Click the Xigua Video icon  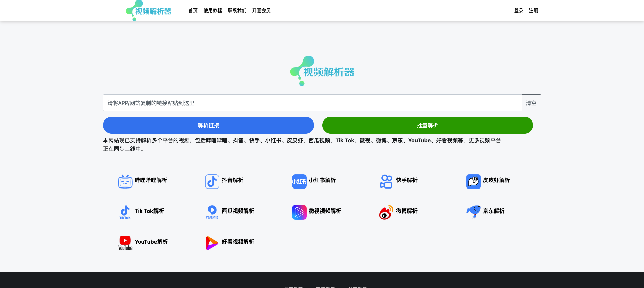coord(212,212)
